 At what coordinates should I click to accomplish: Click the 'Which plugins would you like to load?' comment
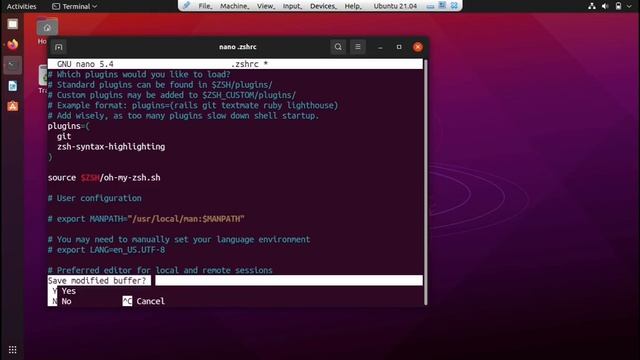(139, 74)
